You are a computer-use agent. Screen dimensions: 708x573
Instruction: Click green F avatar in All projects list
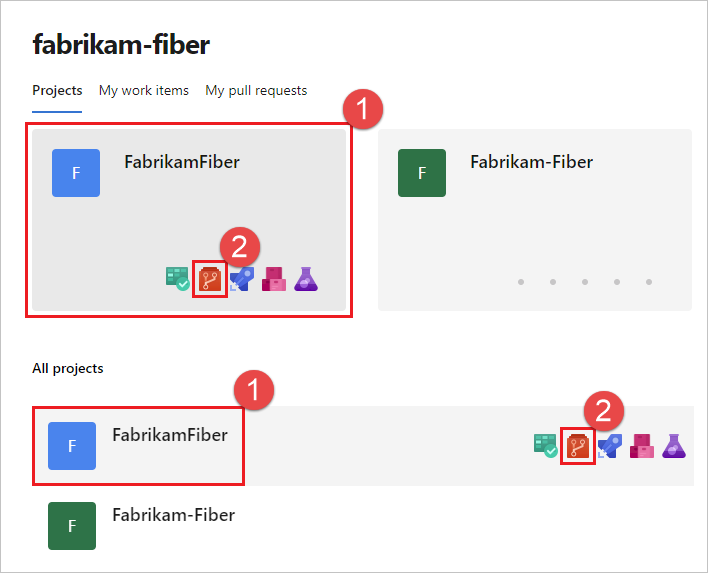72,526
